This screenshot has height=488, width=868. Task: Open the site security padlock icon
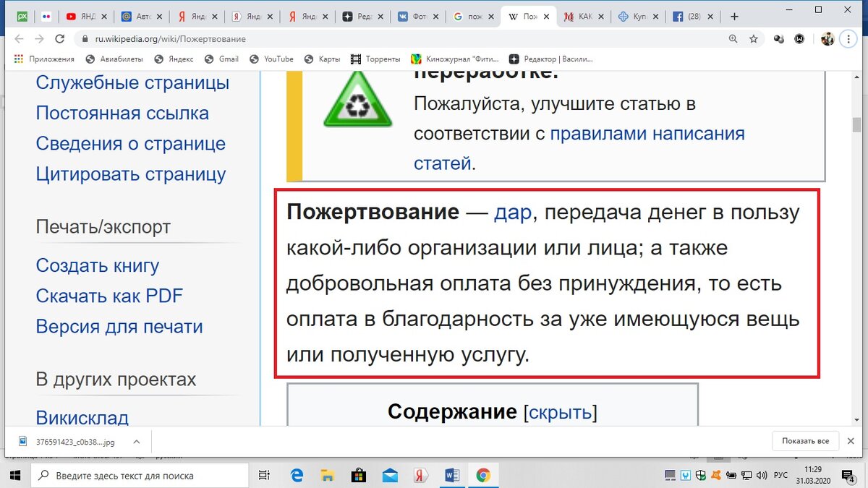point(85,39)
